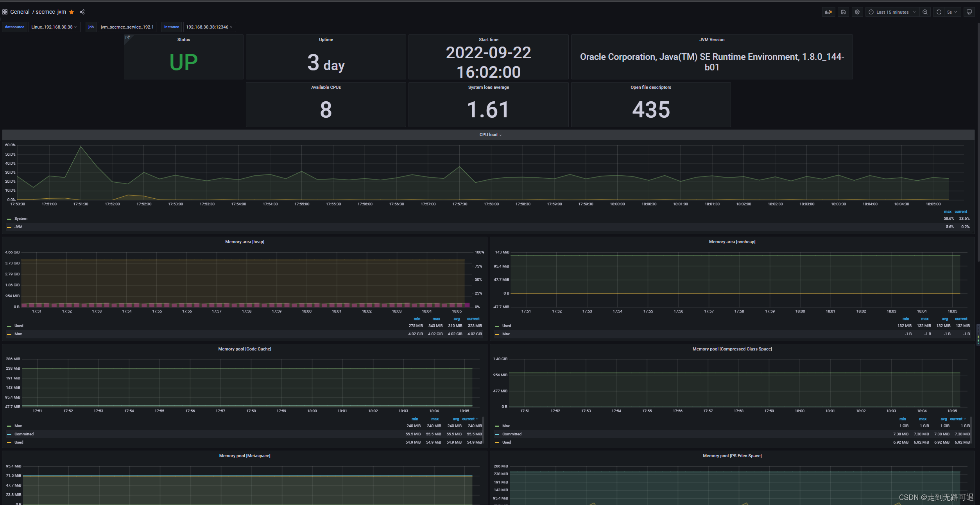Sort heap legend by min column
The width and height of the screenshot is (980, 505).
coord(417,319)
